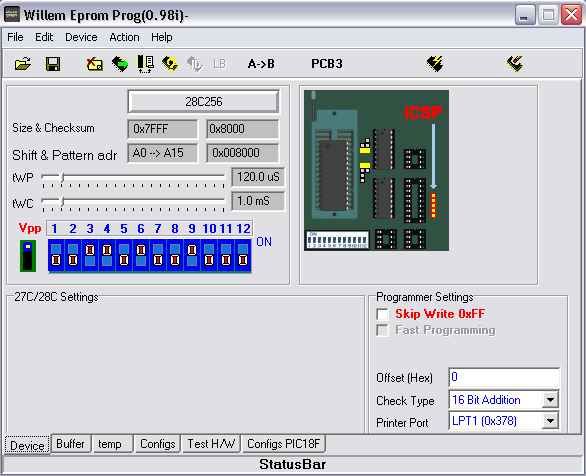This screenshot has width=586, height=476.
Task: Click the tWP slider thumb
Action: (x=62, y=177)
